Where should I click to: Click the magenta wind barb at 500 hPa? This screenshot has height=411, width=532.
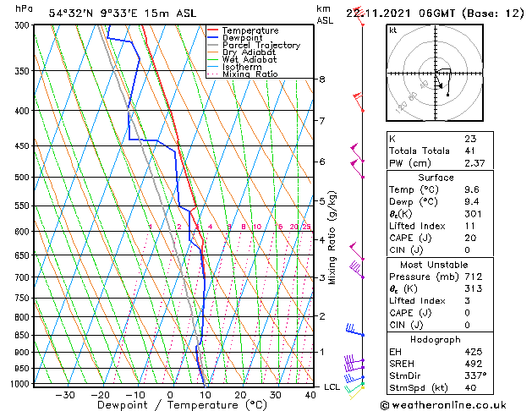pyautogui.click(x=357, y=169)
